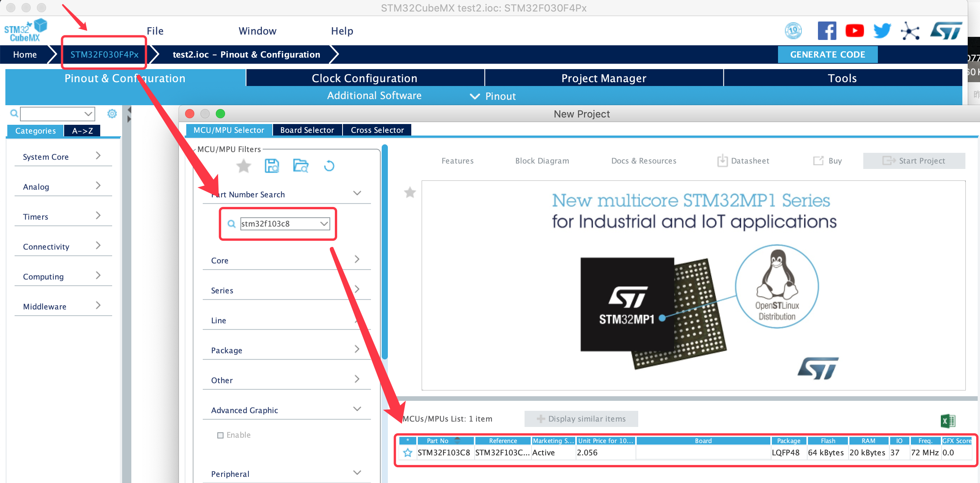The width and height of the screenshot is (980, 483).
Task: Click the ST logo in header
Action: (946, 31)
